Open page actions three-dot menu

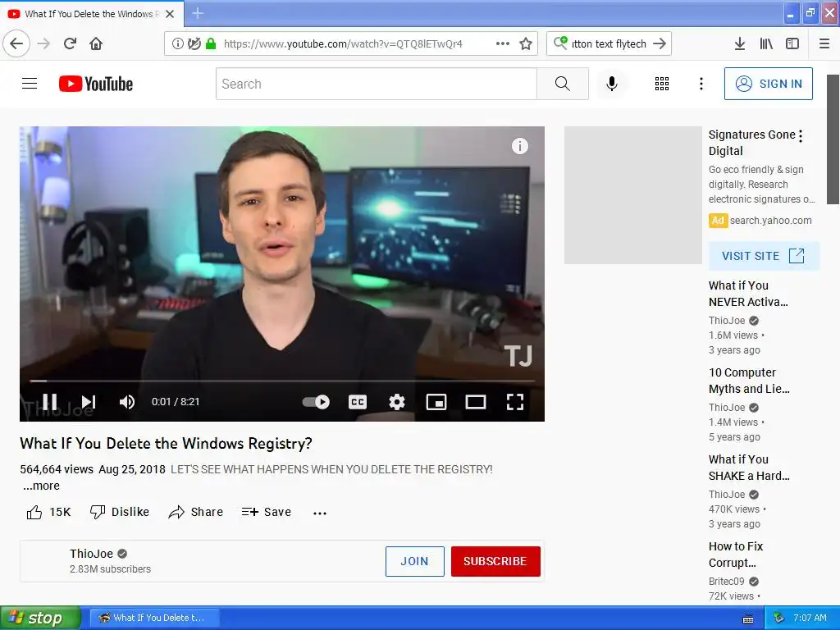[x=503, y=43]
